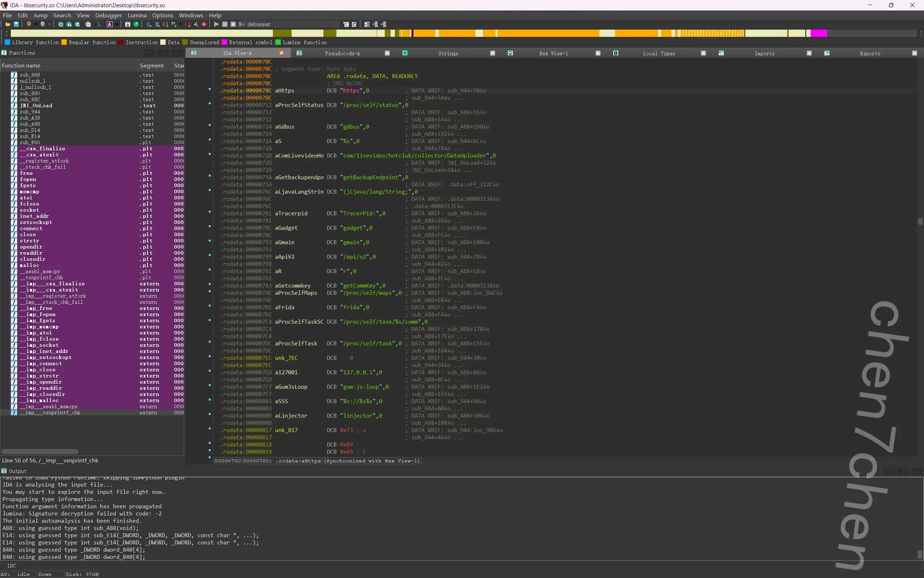Viewport: 924px width, 578px height.
Task: Click the red triangle toolbar icon
Action: point(127,24)
